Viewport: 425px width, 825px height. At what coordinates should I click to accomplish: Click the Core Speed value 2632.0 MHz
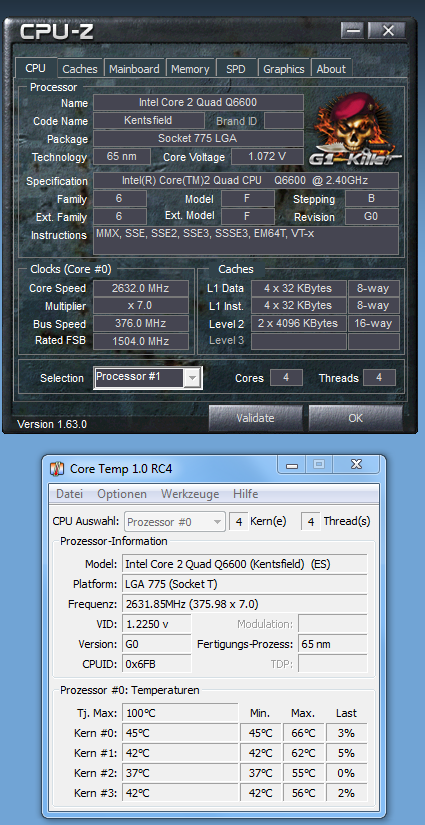(x=141, y=288)
